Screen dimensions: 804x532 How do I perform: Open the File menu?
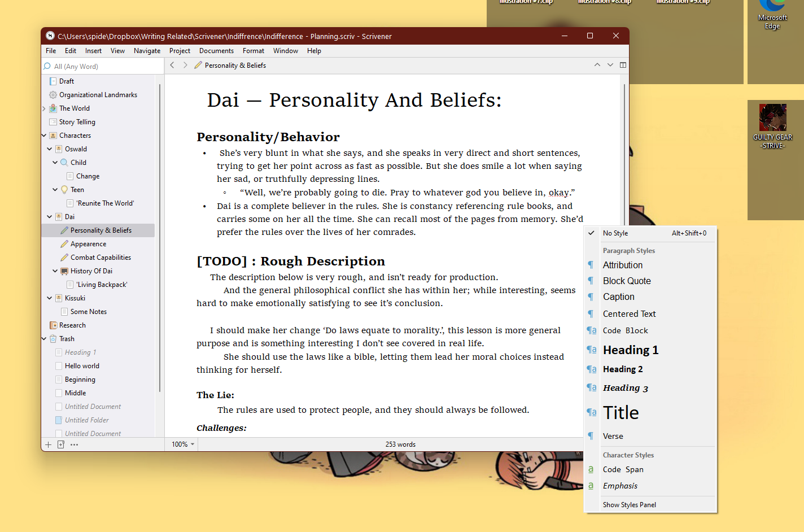click(x=51, y=51)
